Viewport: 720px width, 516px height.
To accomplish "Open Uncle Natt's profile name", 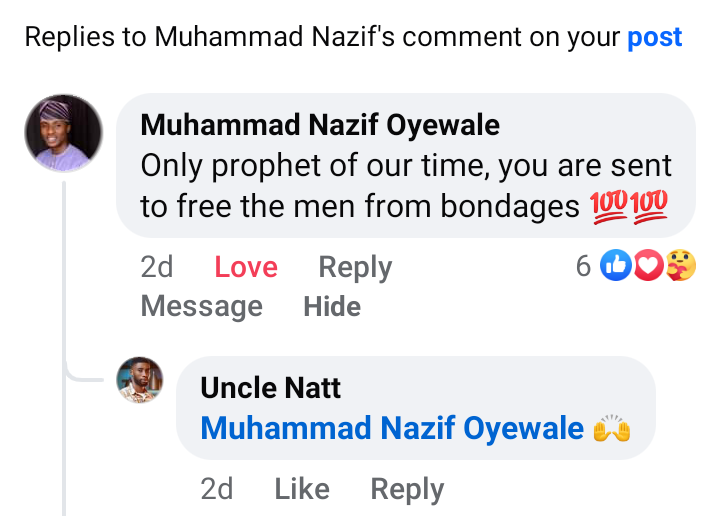I will (x=270, y=388).
